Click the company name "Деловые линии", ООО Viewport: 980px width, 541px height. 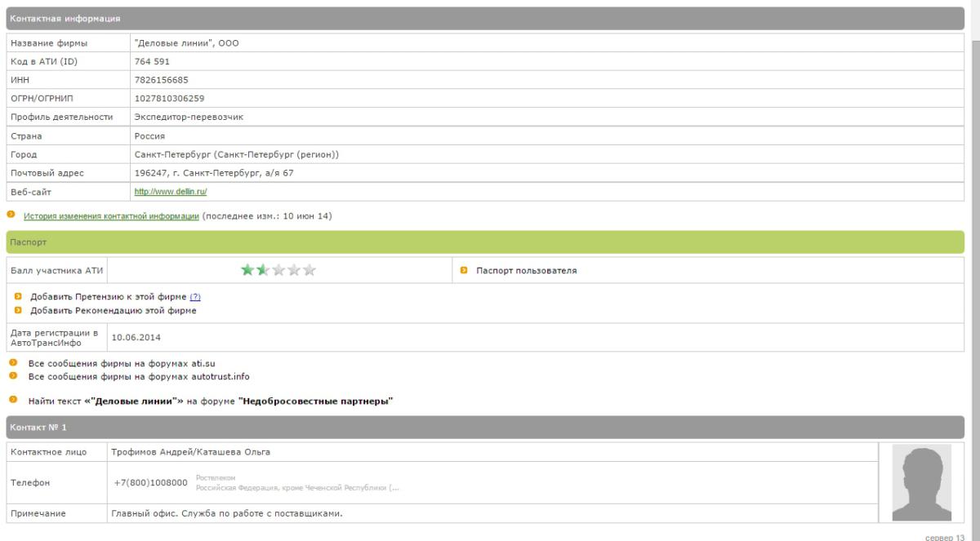click(x=187, y=43)
